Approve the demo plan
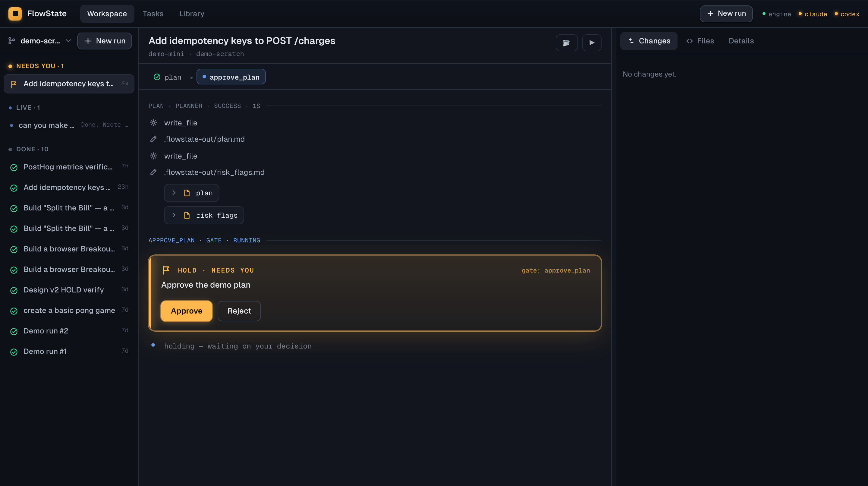This screenshot has height=486, width=868. pos(186,311)
